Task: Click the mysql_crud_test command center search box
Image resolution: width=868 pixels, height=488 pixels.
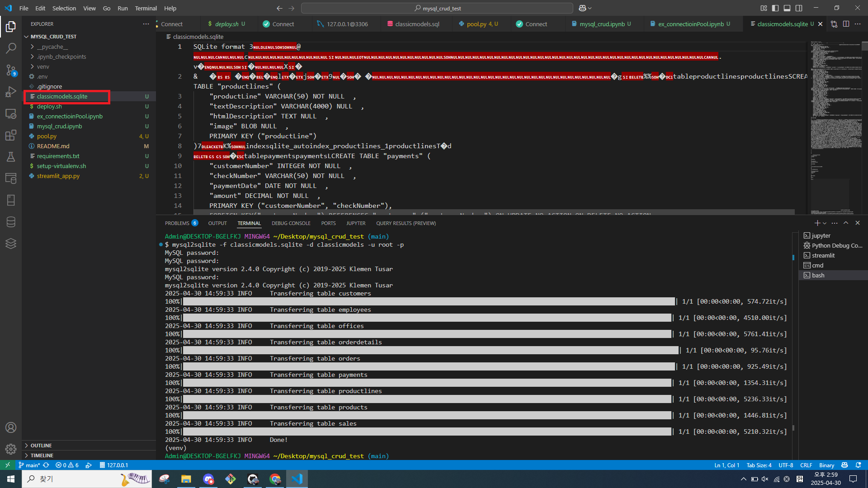Action: pos(437,8)
